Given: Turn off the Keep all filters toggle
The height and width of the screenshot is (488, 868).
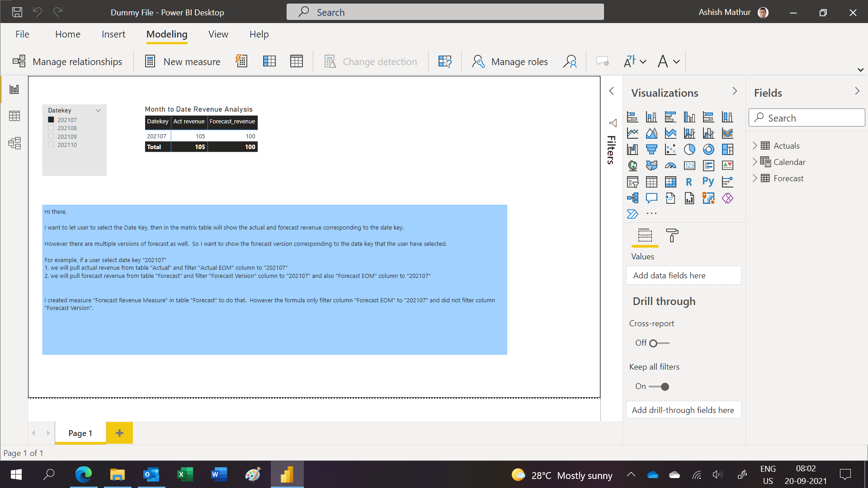Looking at the screenshot, I should (659, 387).
